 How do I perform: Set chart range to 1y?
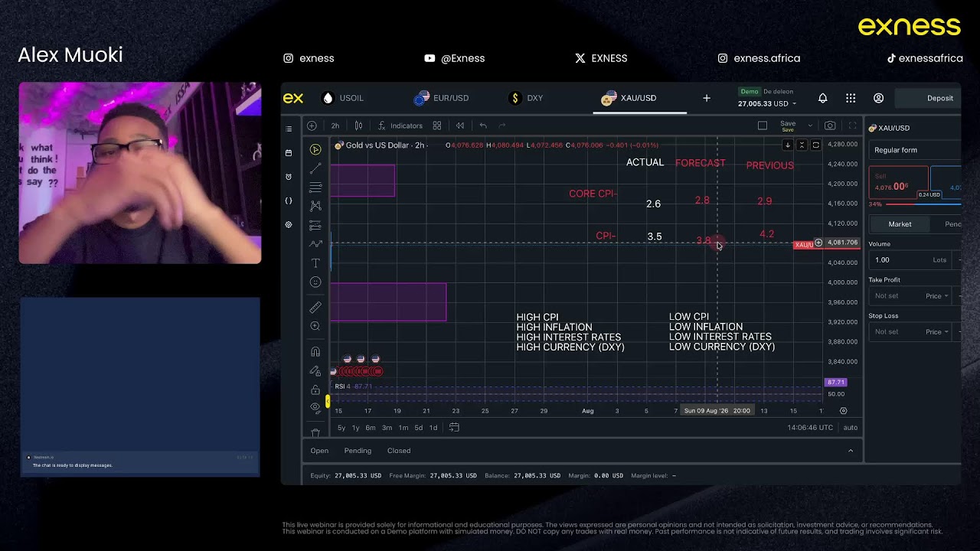(355, 428)
